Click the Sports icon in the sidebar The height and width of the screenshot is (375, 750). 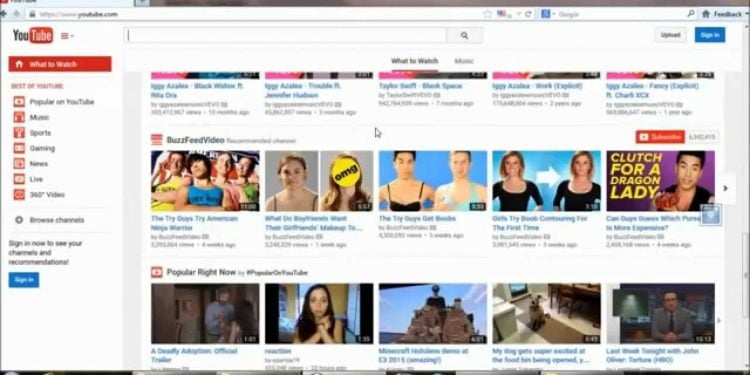tap(19, 133)
